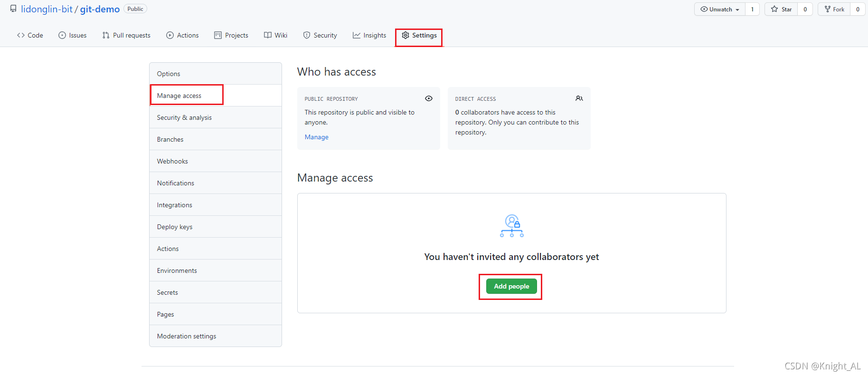Select Options in the settings sidebar

coord(216,74)
